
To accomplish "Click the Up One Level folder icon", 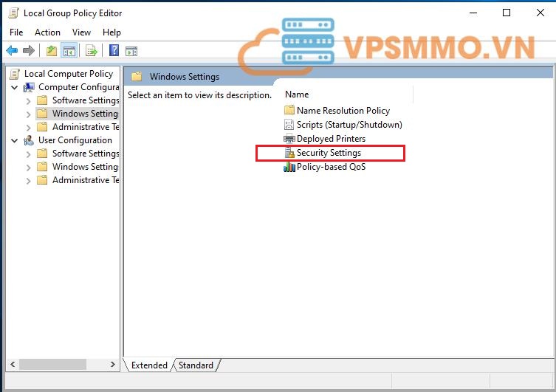I will 51,50.
